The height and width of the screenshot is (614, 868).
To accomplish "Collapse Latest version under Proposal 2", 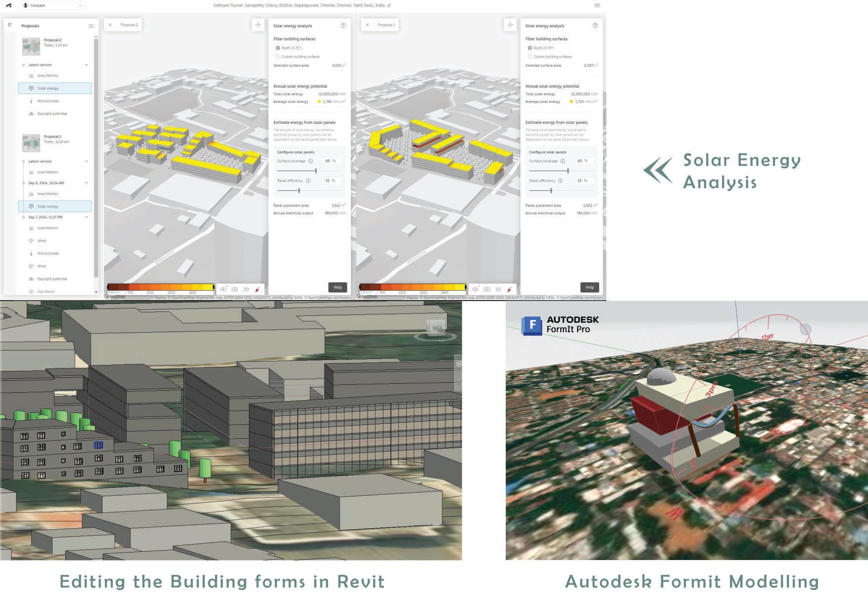I will tap(86, 65).
